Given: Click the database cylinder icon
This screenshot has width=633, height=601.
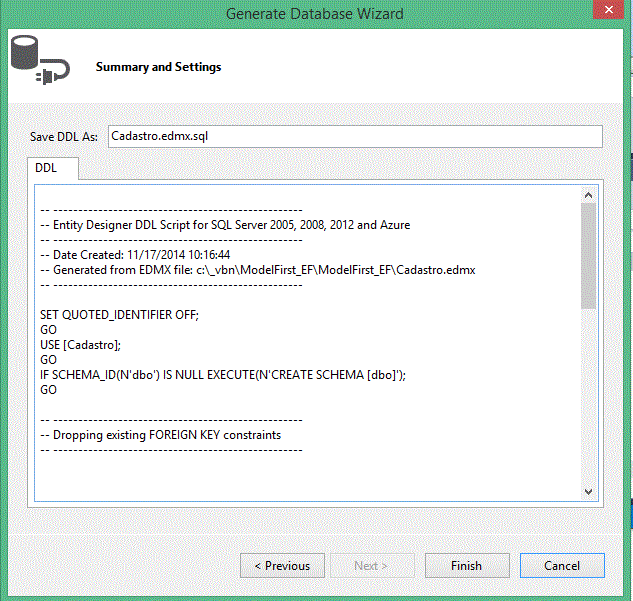Looking at the screenshot, I should [25, 52].
